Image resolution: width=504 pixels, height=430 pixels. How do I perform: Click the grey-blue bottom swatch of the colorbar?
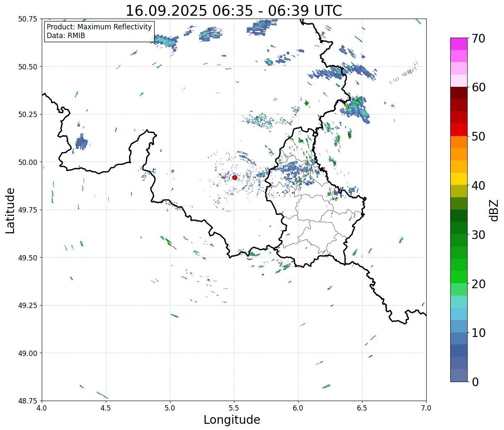tap(459, 375)
